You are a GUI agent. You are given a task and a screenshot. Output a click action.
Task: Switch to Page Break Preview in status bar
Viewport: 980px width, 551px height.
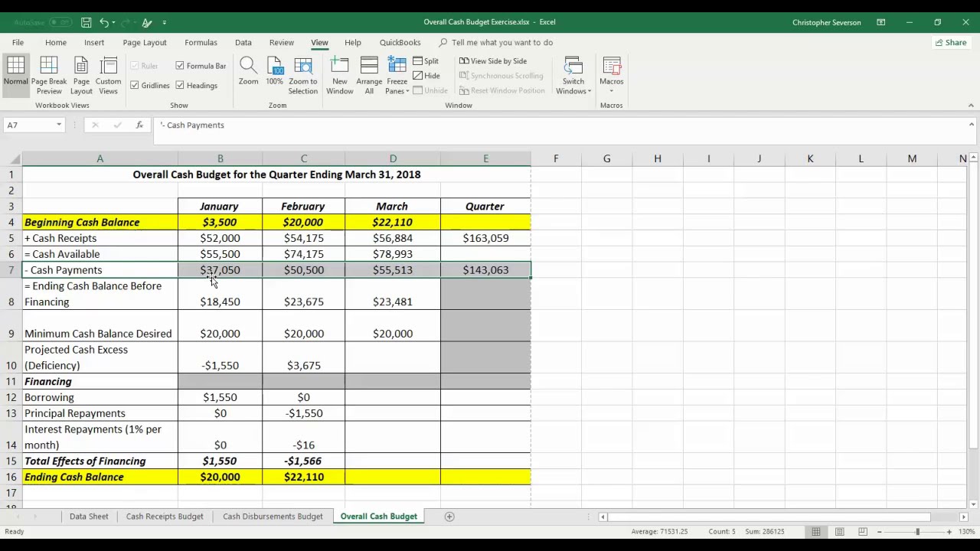tap(862, 532)
